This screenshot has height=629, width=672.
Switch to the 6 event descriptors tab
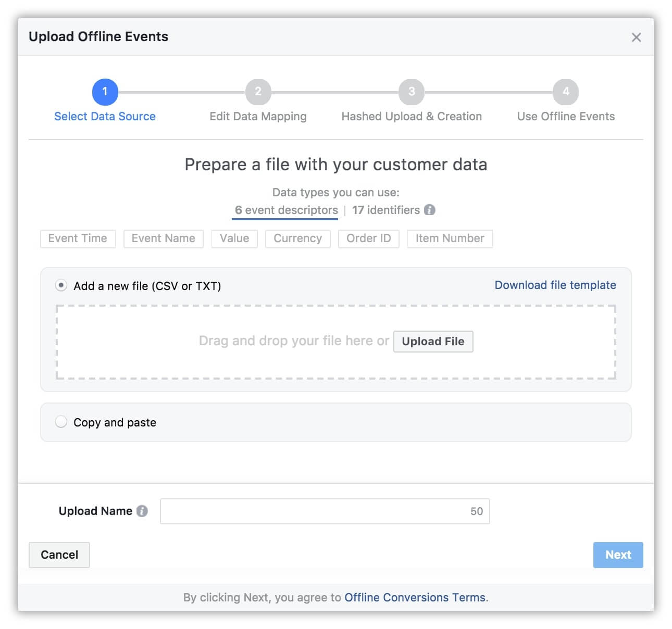(285, 210)
